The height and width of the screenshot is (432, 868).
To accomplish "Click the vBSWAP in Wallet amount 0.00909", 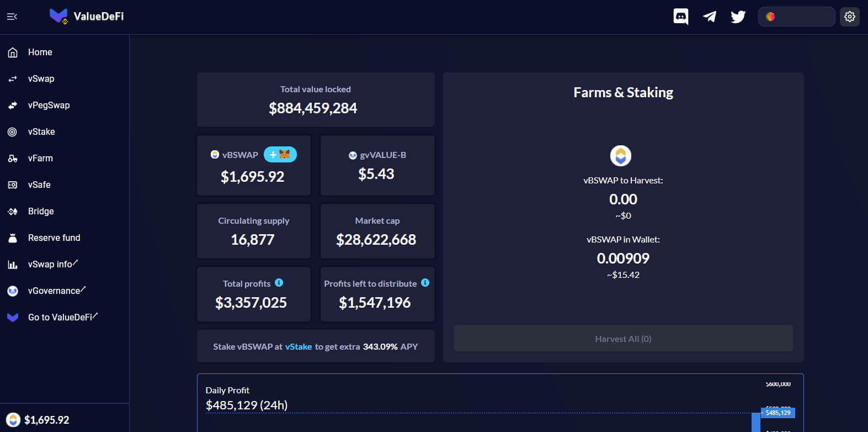I will (x=623, y=258).
